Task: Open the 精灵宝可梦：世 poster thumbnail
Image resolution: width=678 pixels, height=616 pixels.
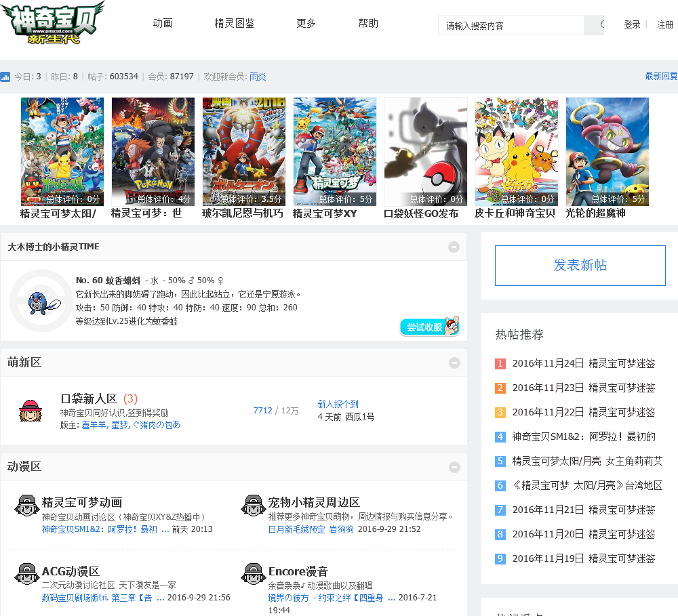Action: click(153, 151)
